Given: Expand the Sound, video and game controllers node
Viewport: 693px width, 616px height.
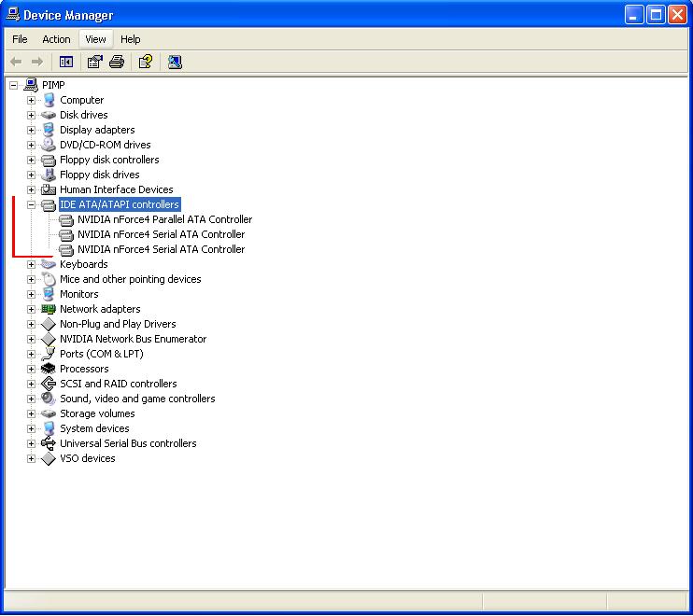Looking at the screenshot, I should point(31,399).
